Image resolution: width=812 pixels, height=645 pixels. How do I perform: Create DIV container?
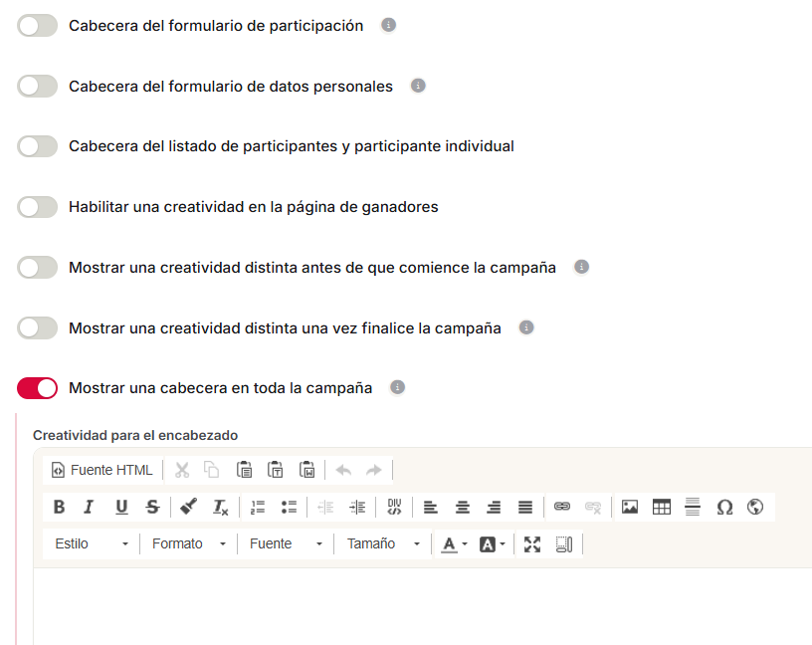(x=395, y=507)
